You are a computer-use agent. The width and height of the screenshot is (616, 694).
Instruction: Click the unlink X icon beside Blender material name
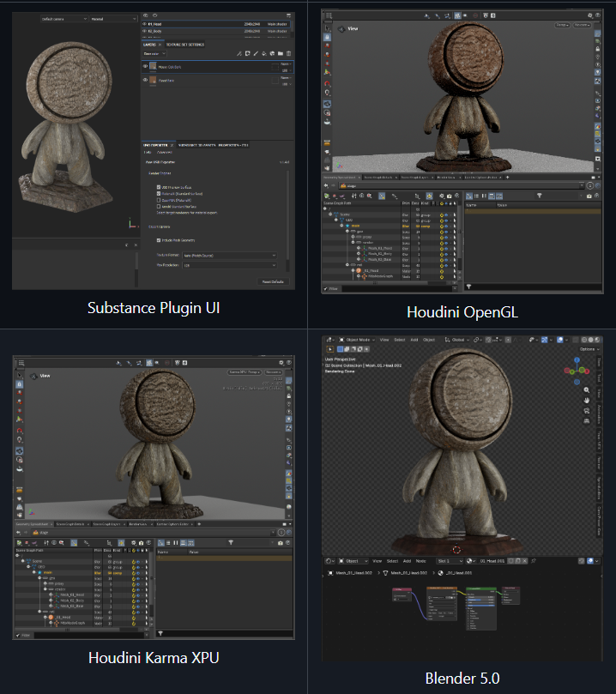525,561
